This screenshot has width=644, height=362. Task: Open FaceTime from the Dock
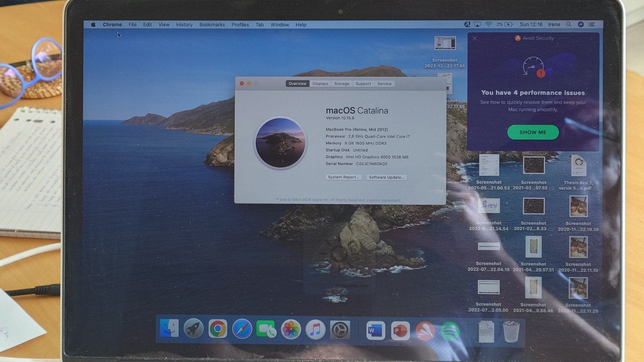click(266, 329)
